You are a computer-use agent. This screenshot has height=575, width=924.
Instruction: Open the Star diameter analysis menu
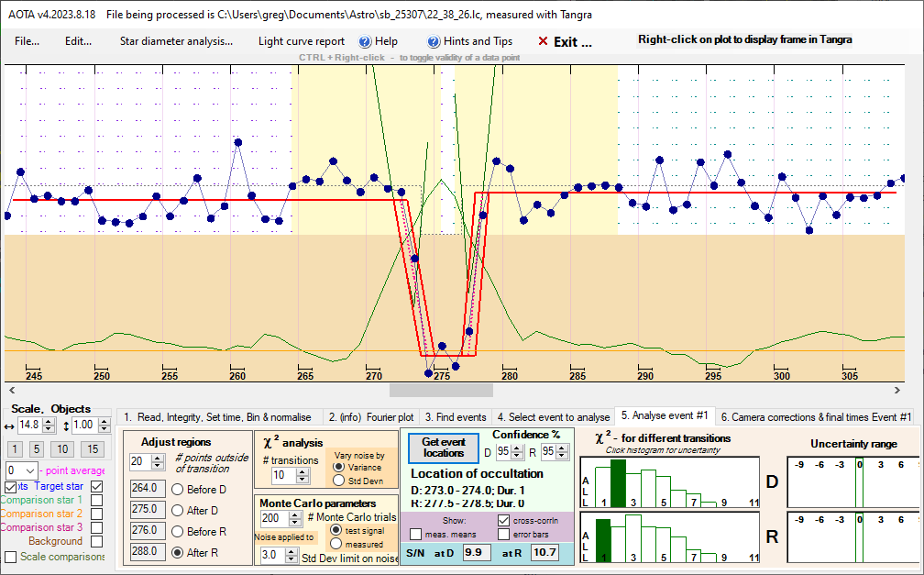[x=176, y=41]
